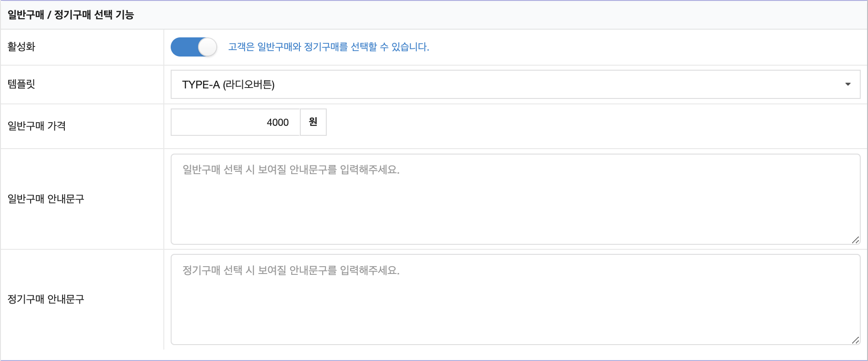Image resolution: width=868 pixels, height=361 pixels.
Task: Click the placeholder text starting with 일반구매 선택 시
Action: (291, 170)
